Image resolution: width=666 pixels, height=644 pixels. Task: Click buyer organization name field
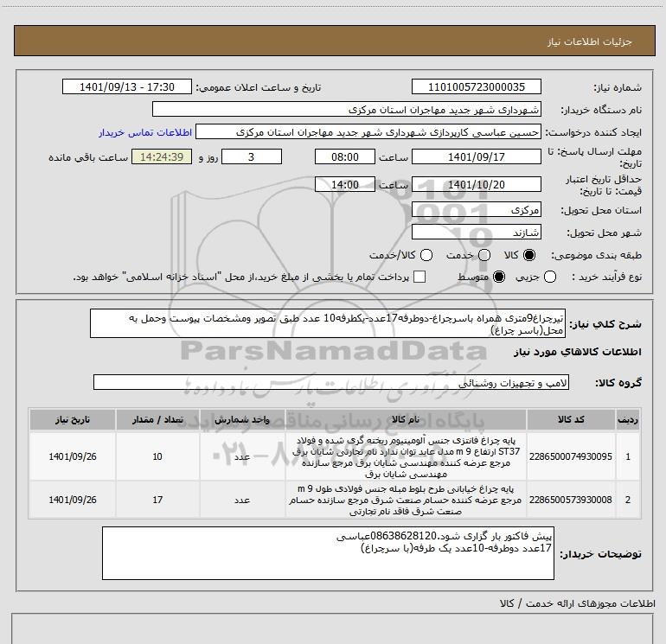(347, 109)
